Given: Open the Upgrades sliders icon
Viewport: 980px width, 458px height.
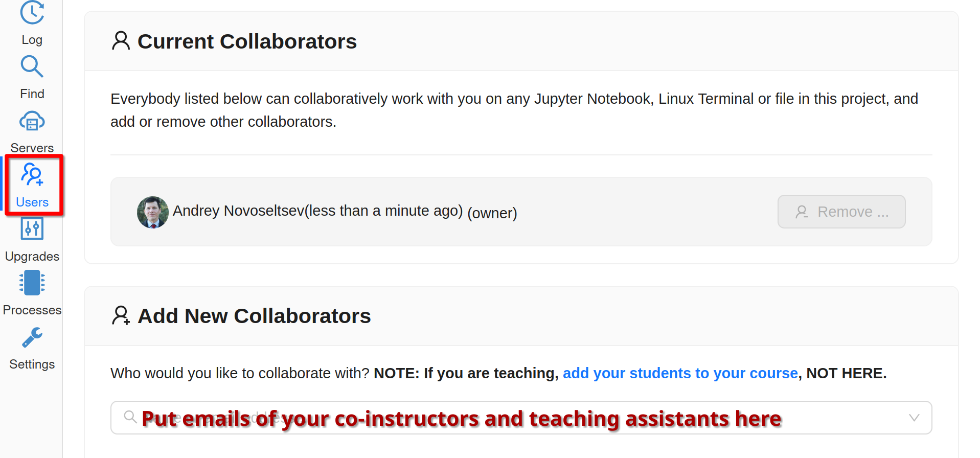Looking at the screenshot, I should click(x=32, y=228).
